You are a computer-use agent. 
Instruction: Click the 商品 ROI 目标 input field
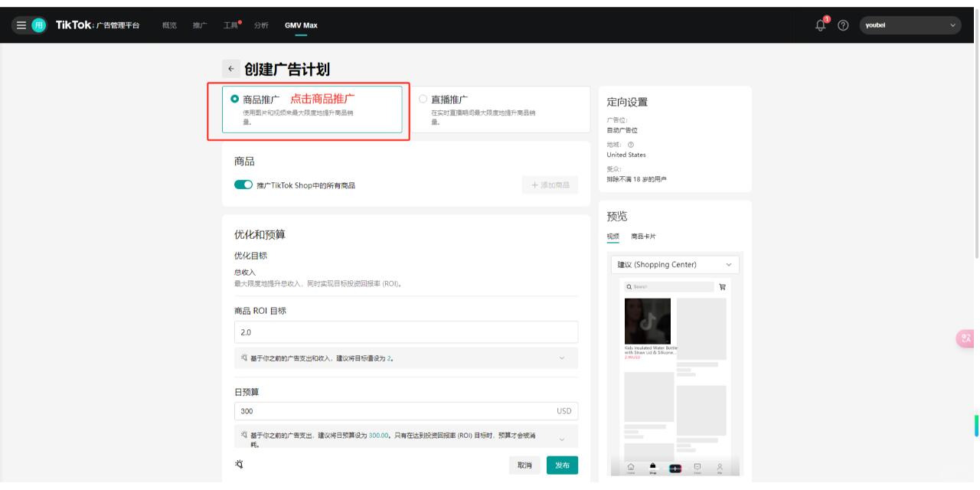coord(406,332)
